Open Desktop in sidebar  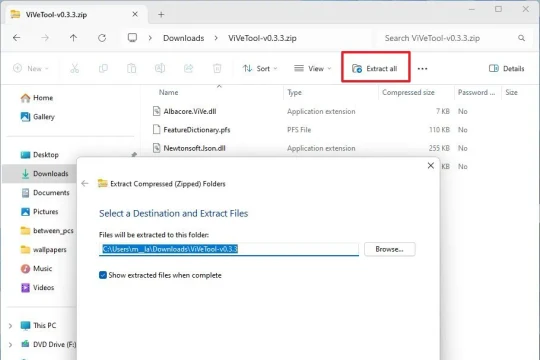[39, 155]
